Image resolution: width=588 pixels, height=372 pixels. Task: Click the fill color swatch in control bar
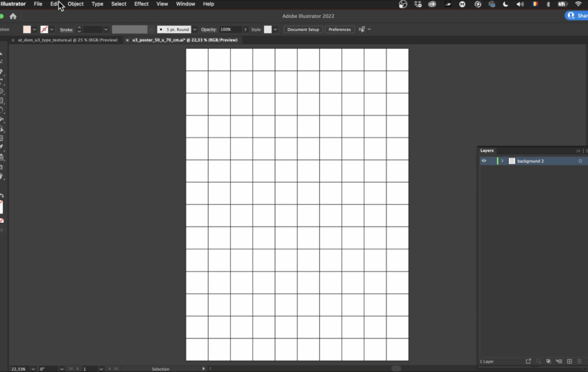pyautogui.click(x=27, y=29)
